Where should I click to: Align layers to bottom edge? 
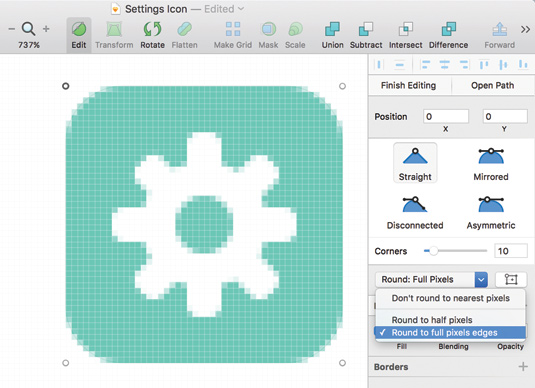coord(523,64)
